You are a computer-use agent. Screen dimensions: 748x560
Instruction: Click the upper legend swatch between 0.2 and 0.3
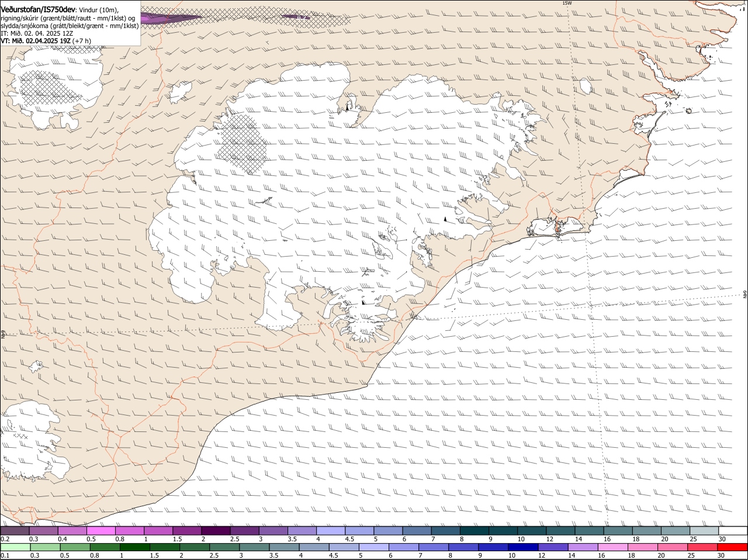[15, 531]
